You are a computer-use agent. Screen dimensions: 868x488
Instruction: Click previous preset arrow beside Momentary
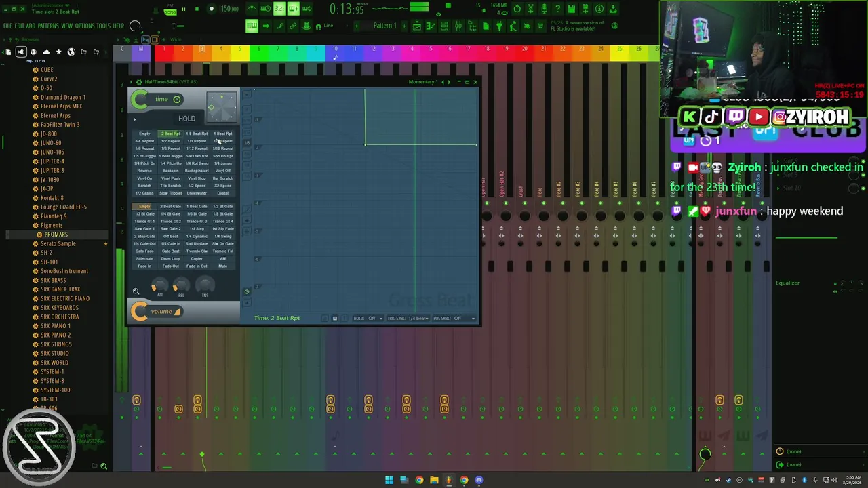pyautogui.click(x=443, y=82)
